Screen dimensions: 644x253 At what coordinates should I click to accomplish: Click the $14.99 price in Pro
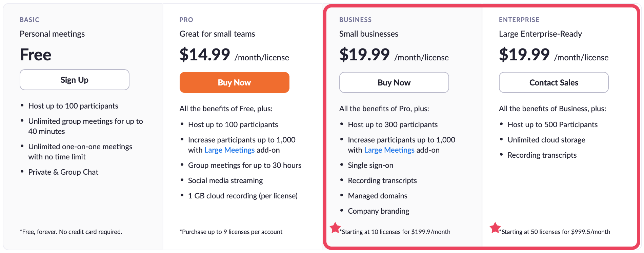(x=205, y=55)
